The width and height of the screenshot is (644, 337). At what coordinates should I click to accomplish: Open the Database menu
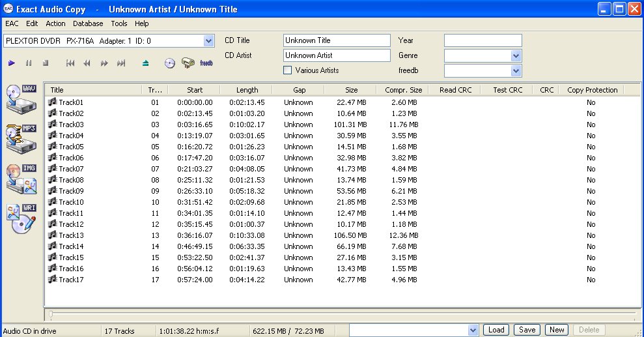pos(88,23)
